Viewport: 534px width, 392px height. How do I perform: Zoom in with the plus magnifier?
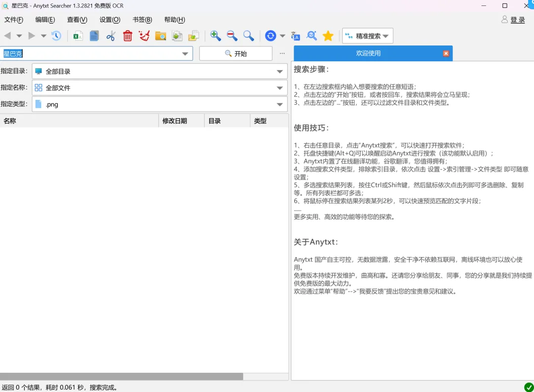(215, 36)
